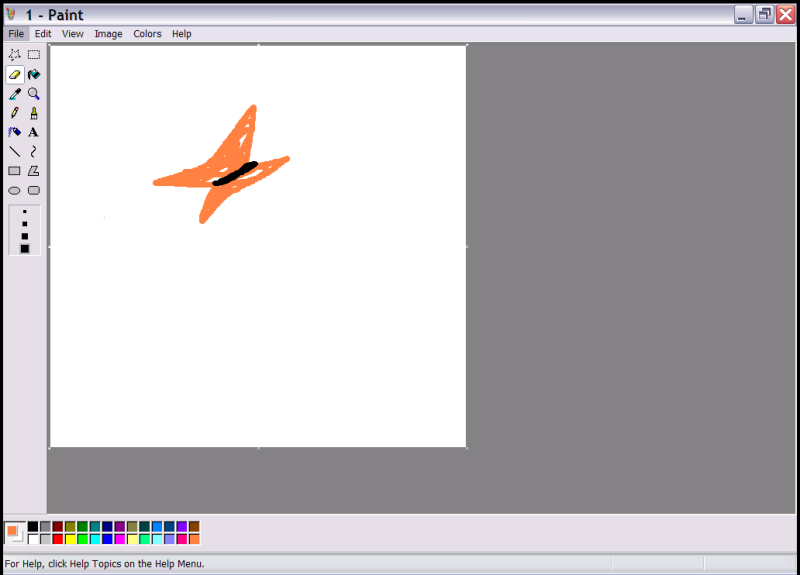800x575 pixels.
Task: Pick the maroon color swatch
Action: pyautogui.click(x=58, y=527)
